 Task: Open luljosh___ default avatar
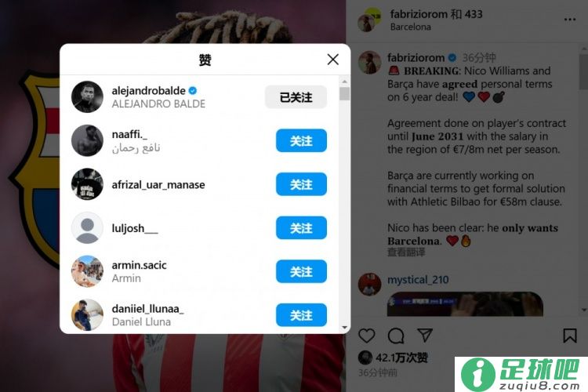click(87, 227)
